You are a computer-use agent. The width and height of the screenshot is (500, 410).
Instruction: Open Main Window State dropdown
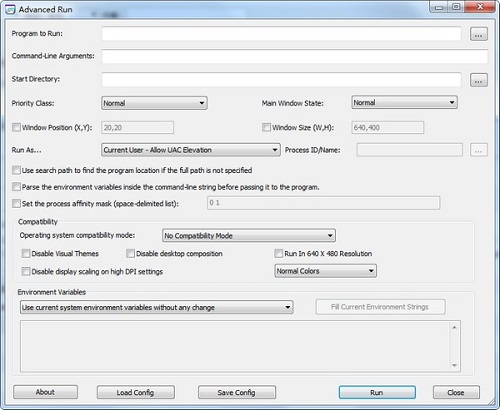[404, 102]
